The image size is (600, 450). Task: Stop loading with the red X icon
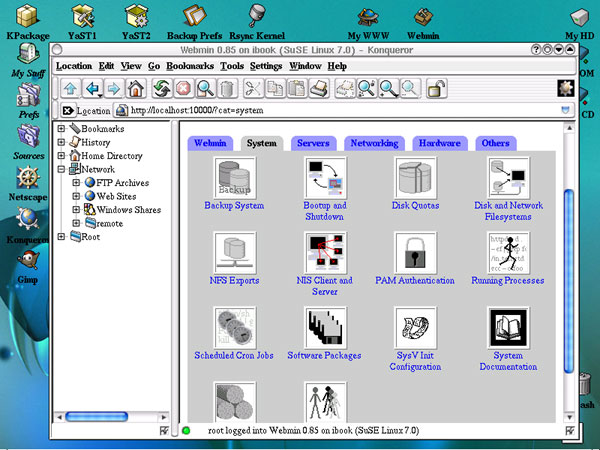pos(184,89)
